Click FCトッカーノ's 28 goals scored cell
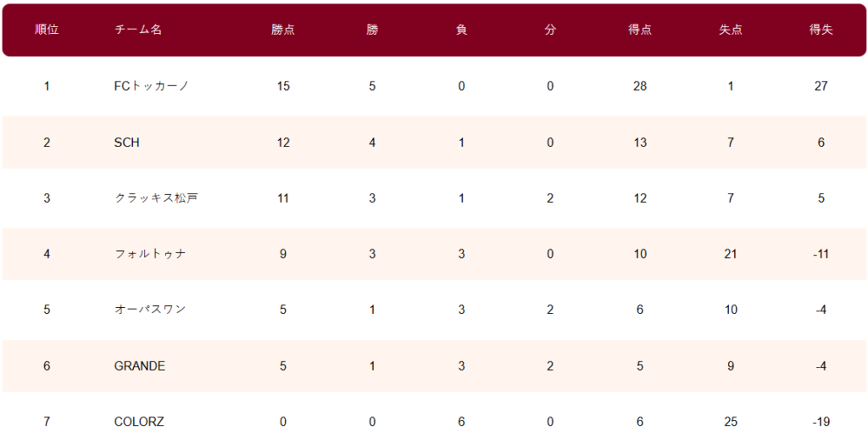Image resolution: width=868 pixels, height=447 pixels. [640, 87]
